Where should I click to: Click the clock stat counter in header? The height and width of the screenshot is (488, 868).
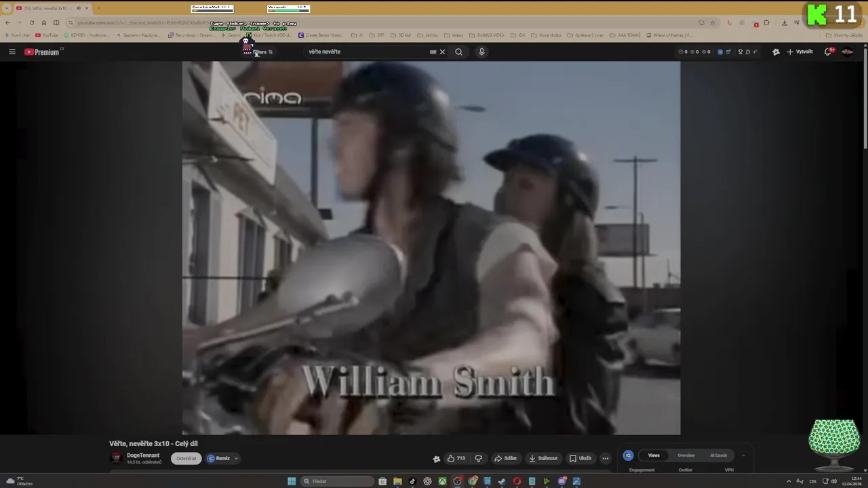[684, 52]
